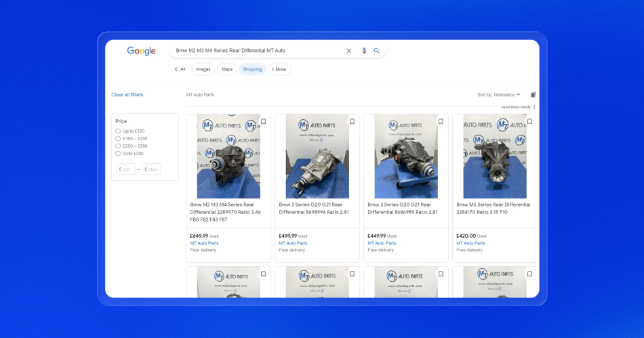This screenshot has height=338, width=644.
Task: Bookmark the fourth listing in second row
Action: pyautogui.click(x=529, y=274)
